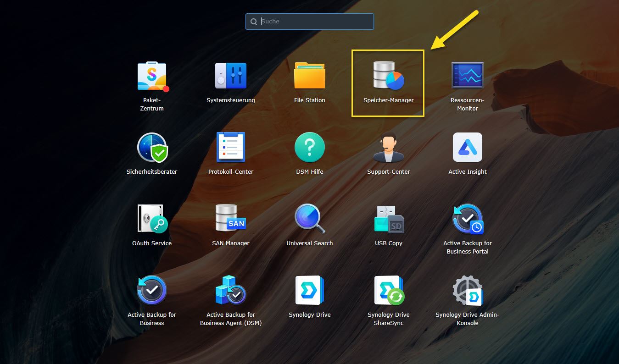The width and height of the screenshot is (619, 364).
Task: Open Synology Drive Admin-Konsole
Action: coord(467,291)
